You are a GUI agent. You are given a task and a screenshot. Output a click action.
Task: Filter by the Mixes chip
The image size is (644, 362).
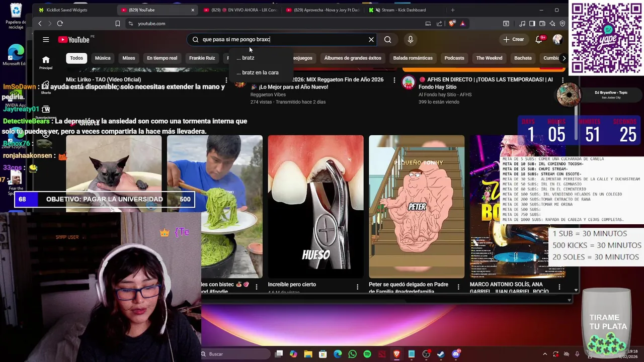pyautogui.click(x=129, y=58)
